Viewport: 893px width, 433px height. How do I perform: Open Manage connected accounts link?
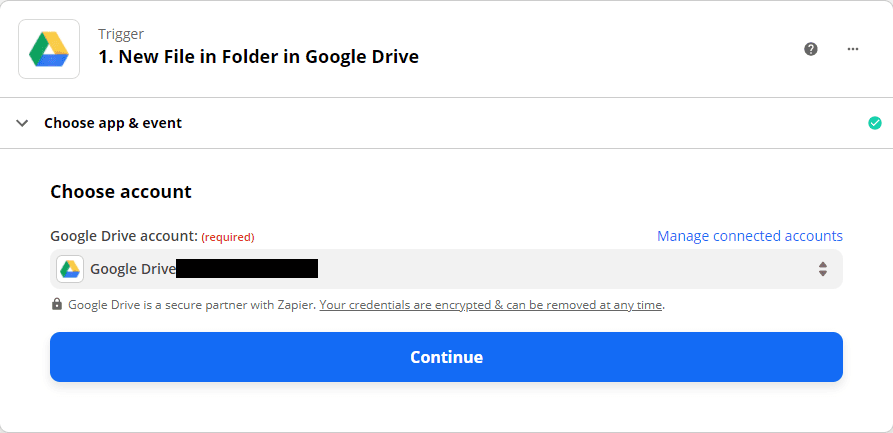[x=749, y=236]
